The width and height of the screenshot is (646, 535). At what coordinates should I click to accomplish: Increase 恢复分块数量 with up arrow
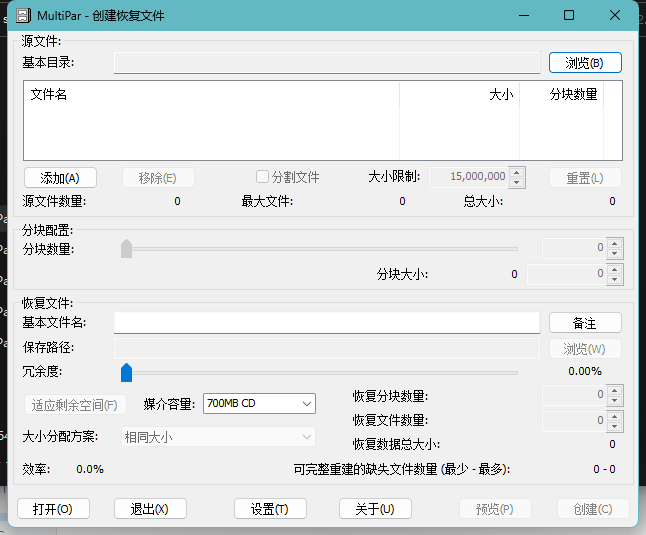(615, 390)
